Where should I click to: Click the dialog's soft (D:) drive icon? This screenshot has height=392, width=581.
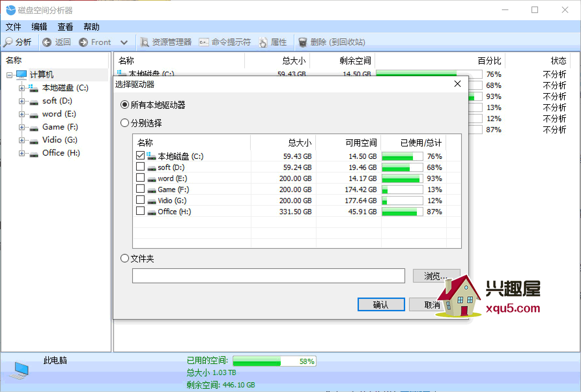tap(151, 169)
